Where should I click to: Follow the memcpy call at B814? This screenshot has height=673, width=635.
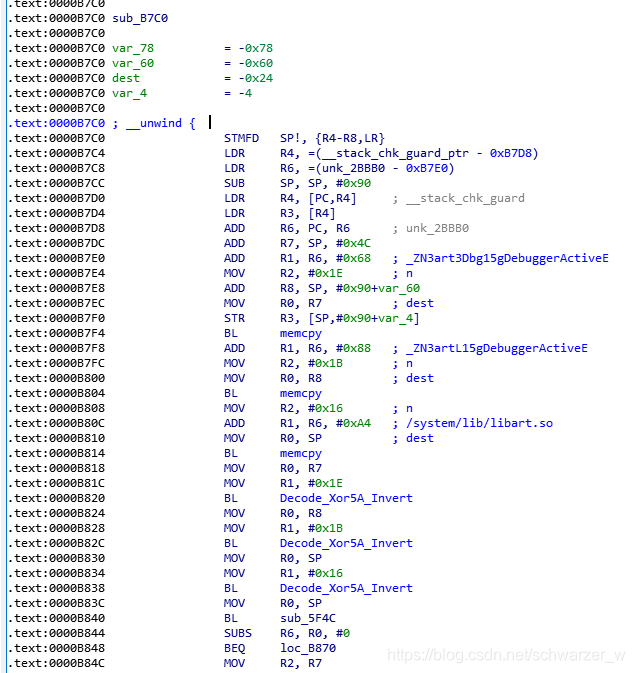pos(301,454)
